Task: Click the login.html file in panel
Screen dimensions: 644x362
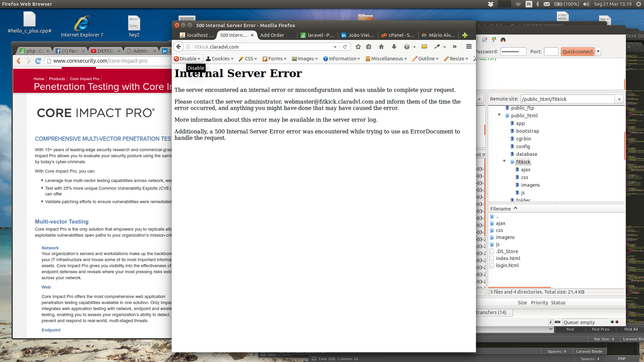Action: (507, 265)
